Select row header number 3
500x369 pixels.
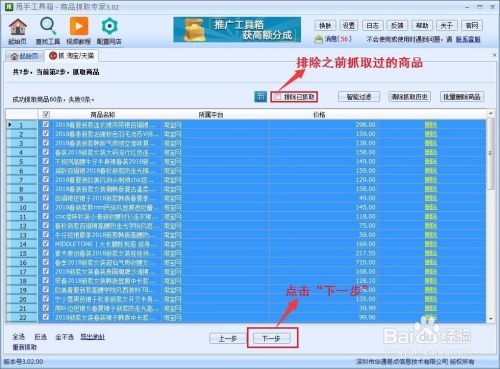21,143
